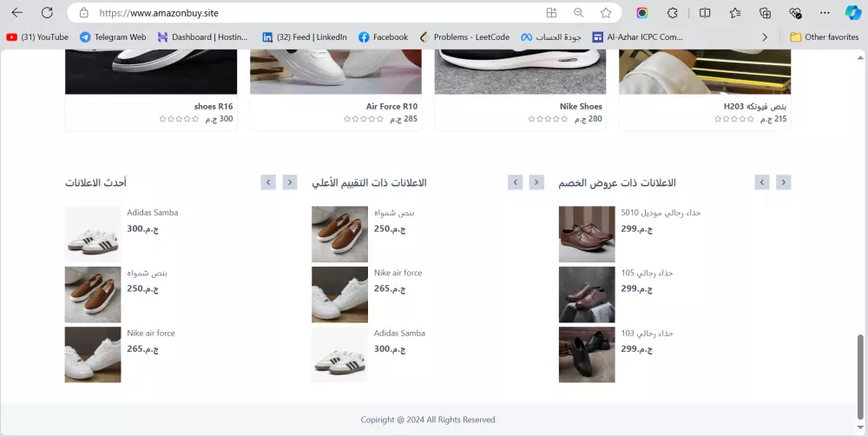Expand the bookmarks overflow chevron
This screenshot has width=868, height=437.
pyautogui.click(x=765, y=37)
